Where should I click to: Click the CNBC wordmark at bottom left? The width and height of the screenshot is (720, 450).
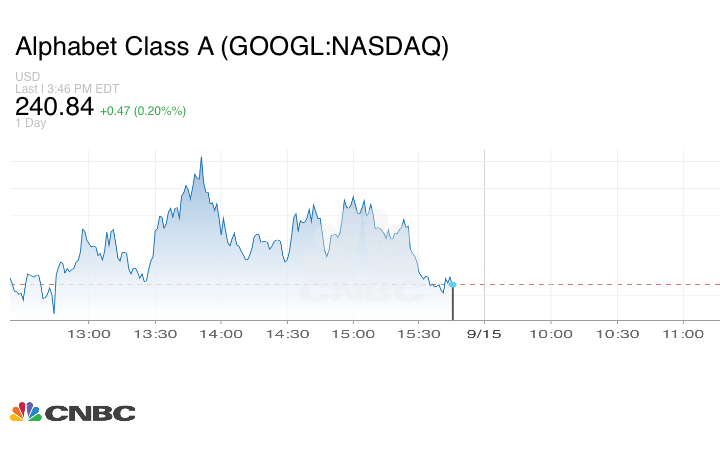click(x=89, y=412)
